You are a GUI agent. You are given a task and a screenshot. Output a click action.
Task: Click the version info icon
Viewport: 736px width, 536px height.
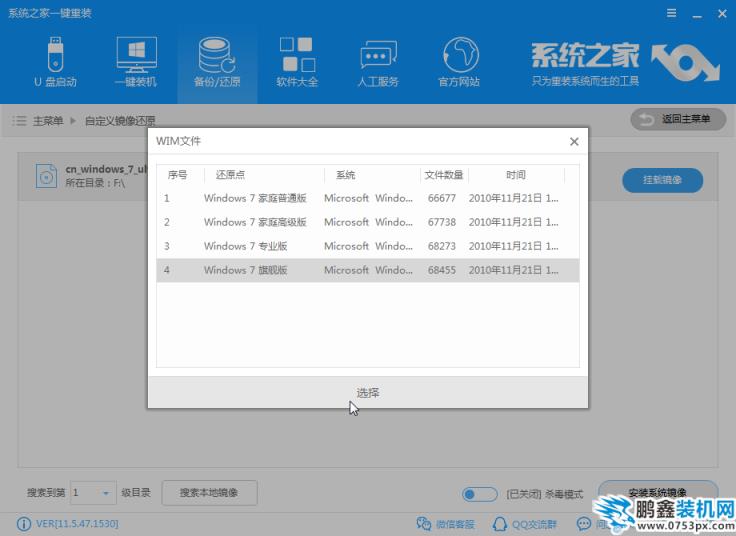23,524
